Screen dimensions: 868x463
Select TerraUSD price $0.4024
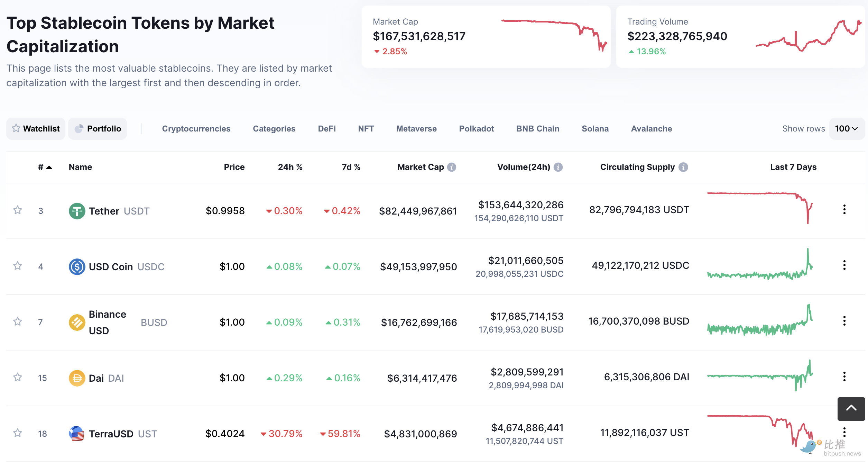click(x=225, y=434)
